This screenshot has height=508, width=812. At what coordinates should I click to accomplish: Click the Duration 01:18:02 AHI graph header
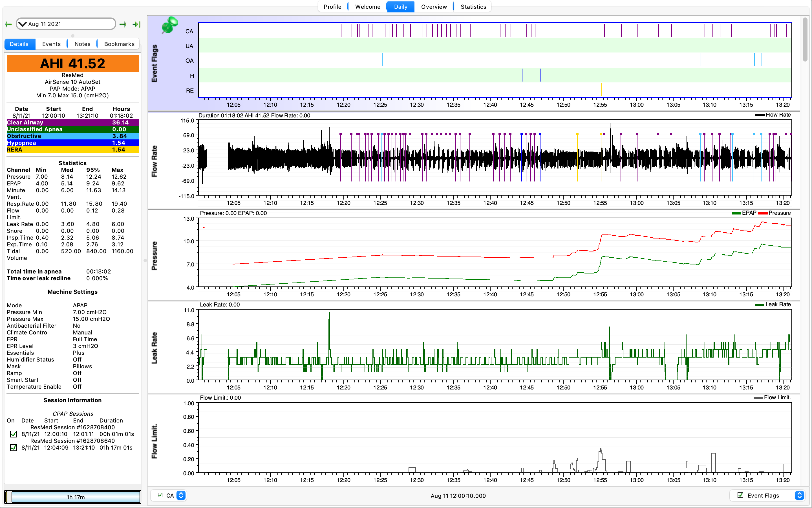254,115
